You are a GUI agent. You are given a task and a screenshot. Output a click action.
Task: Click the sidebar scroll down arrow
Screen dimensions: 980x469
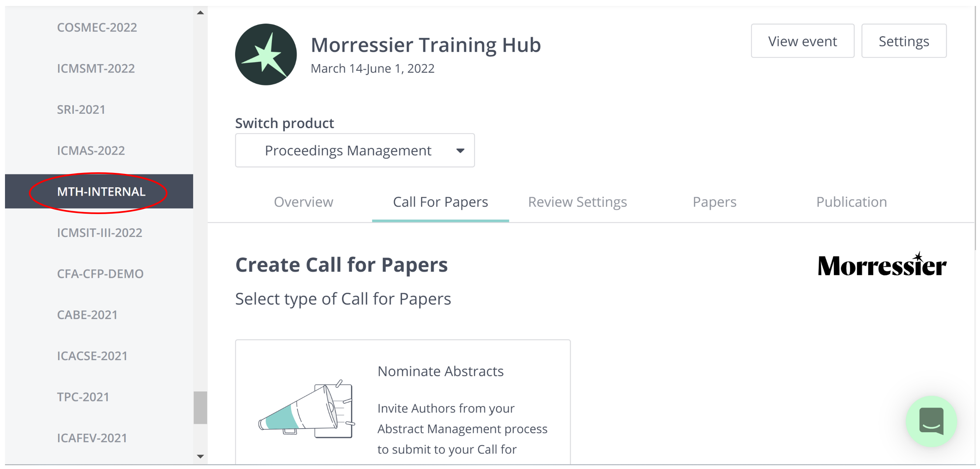coord(200,456)
